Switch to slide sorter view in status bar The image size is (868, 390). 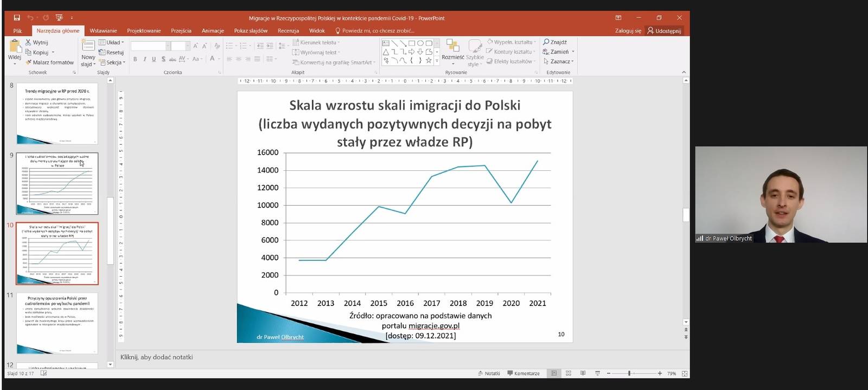tap(569, 373)
